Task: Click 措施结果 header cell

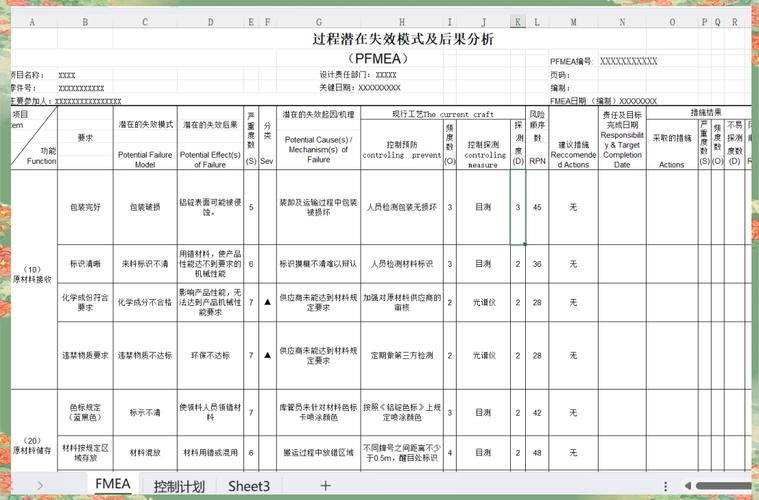Action: pos(705,112)
